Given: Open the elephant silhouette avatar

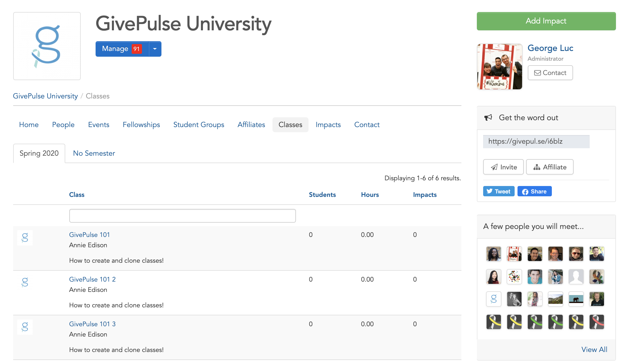Looking at the screenshot, I should 576,299.
